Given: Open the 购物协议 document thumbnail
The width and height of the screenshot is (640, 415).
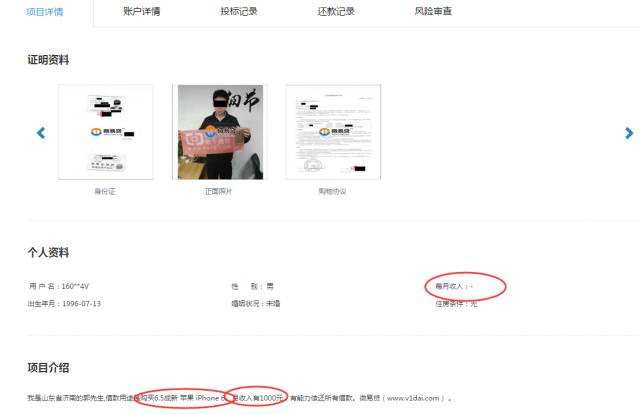Looking at the screenshot, I should (333, 132).
